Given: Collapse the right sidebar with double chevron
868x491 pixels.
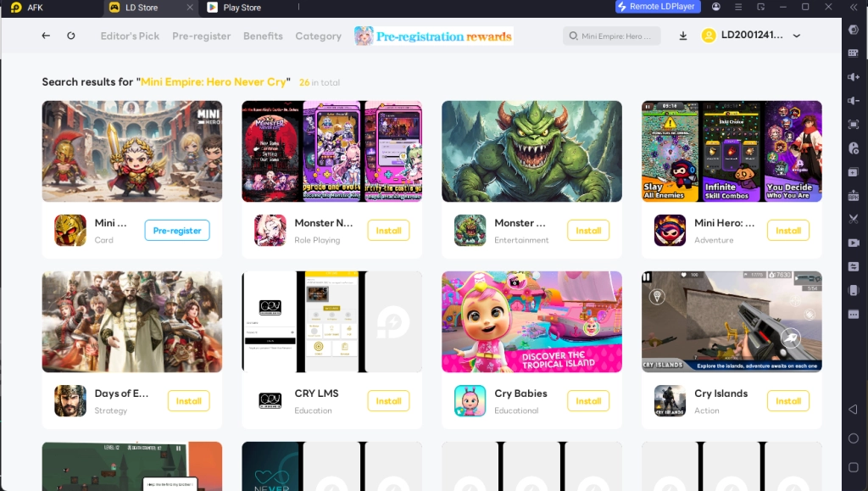Looking at the screenshot, I should point(853,7).
